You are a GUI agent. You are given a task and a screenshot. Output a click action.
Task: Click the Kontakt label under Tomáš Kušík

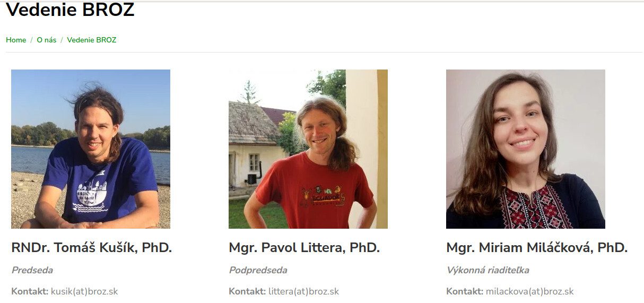[30, 291]
